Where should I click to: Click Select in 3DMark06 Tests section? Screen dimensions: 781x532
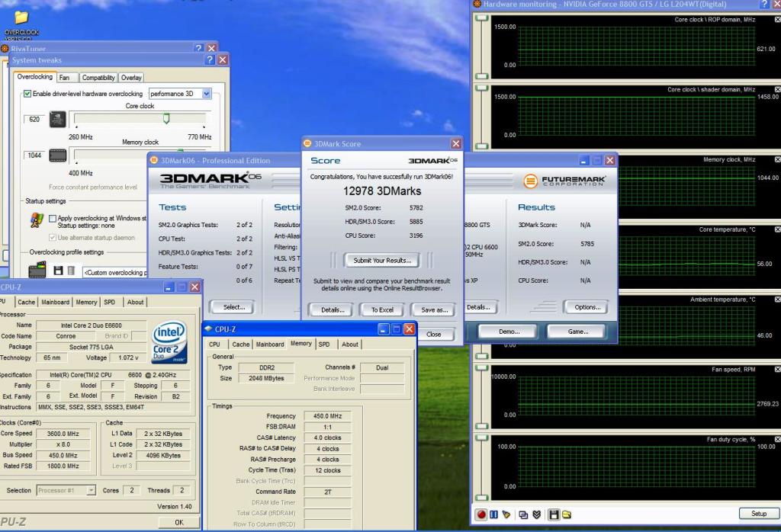click(233, 307)
